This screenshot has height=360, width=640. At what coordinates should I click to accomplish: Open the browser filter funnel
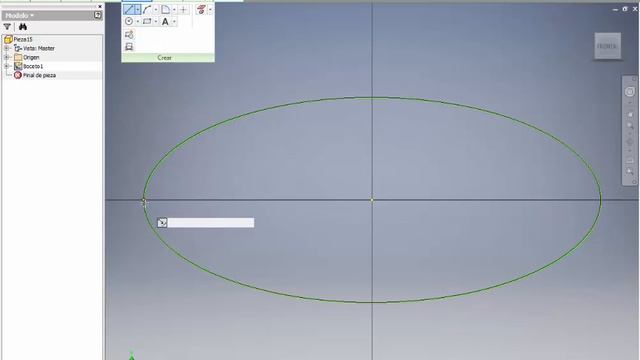7,27
